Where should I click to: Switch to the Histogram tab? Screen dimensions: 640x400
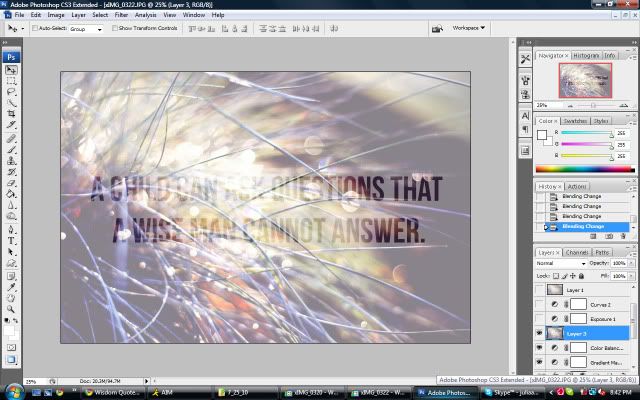tap(586, 56)
